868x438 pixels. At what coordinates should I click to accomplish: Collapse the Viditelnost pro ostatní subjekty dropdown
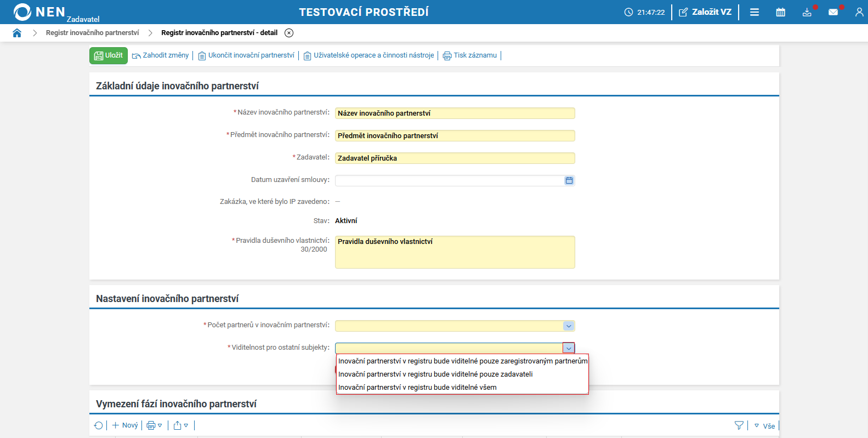(x=569, y=348)
